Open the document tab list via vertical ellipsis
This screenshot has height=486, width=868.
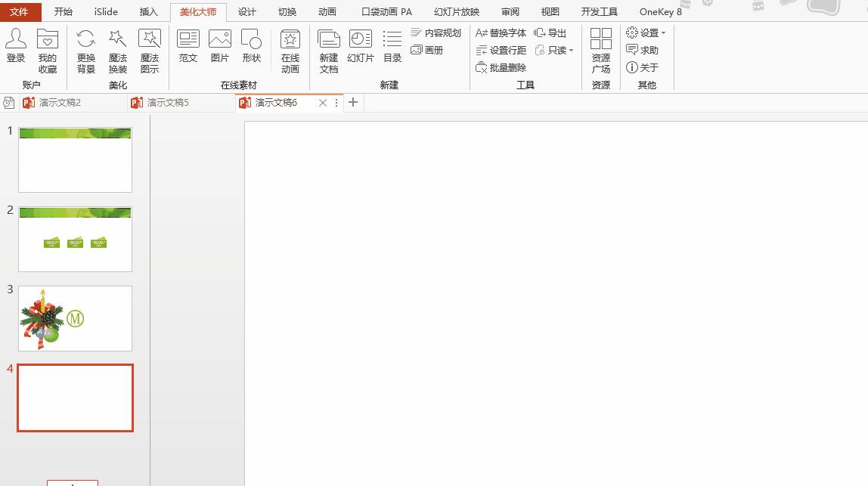point(336,102)
